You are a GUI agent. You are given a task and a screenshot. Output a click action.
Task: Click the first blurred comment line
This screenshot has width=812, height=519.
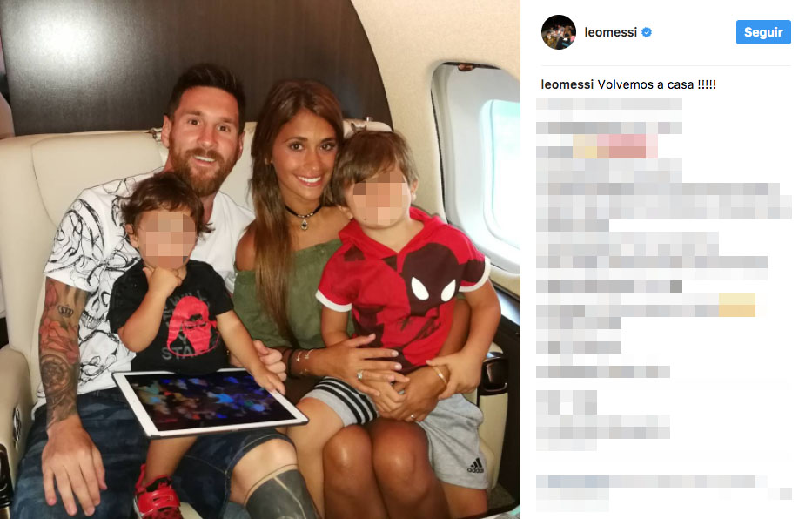[609, 104]
